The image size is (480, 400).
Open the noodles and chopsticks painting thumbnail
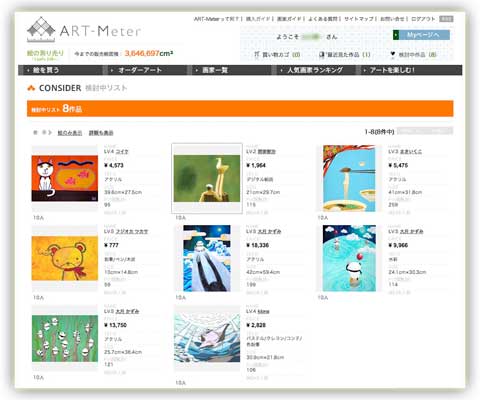349,178
